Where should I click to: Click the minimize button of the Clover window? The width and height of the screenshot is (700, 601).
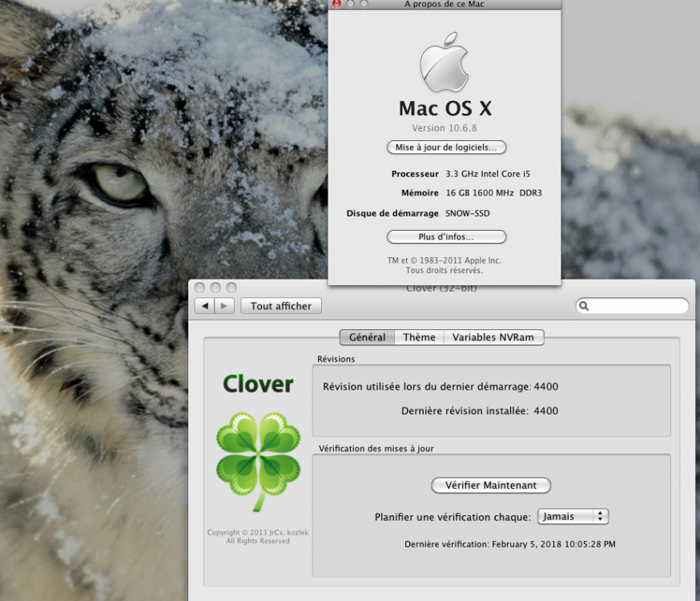click(215, 288)
